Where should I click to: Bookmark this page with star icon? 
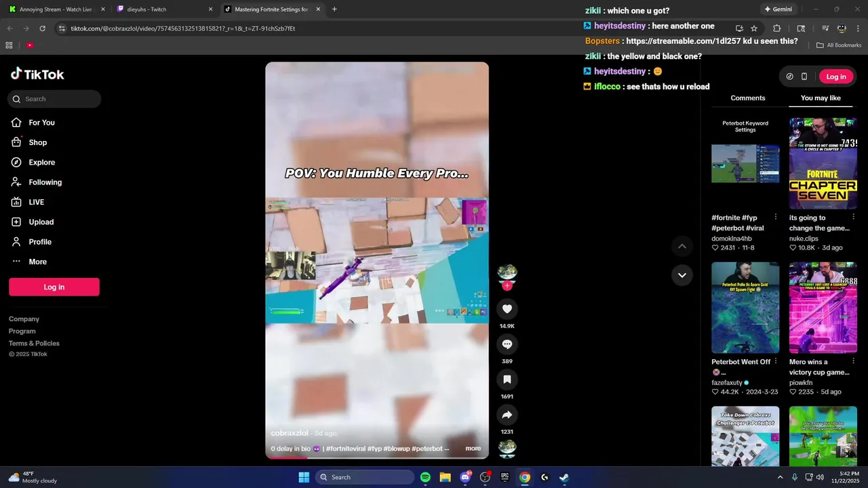point(754,28)
